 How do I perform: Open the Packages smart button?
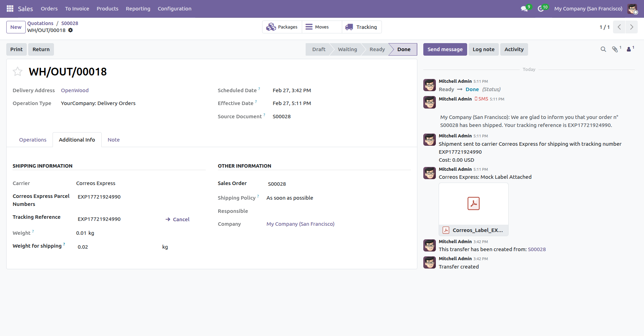[282, 27]
